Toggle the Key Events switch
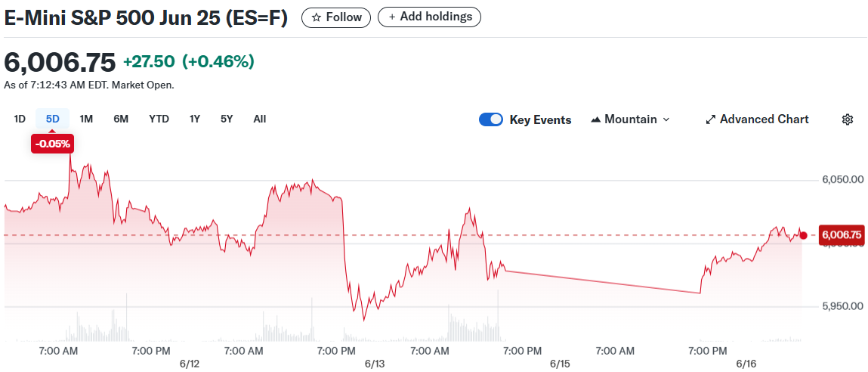 pyautogui.click(x=490, y=119)
